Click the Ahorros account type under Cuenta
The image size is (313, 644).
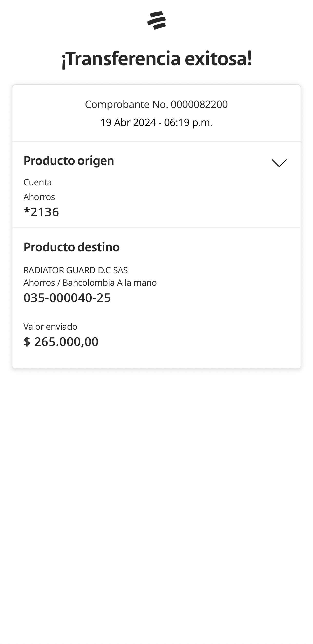point(39,197)
